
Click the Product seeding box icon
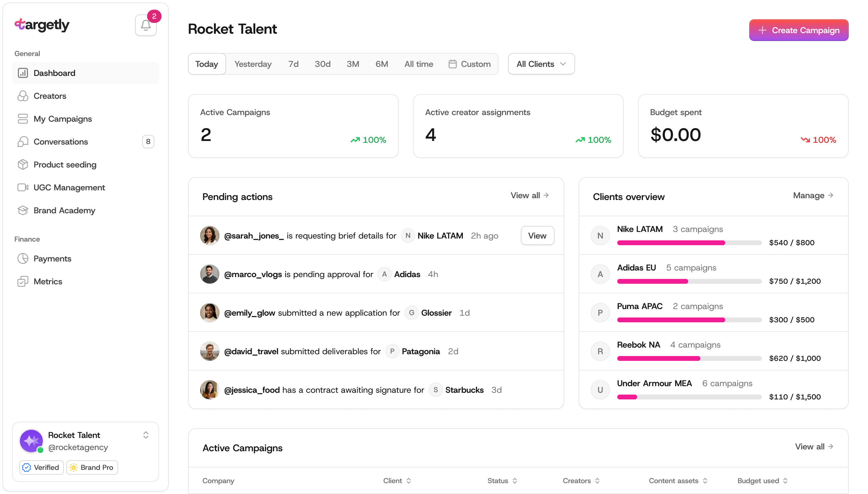[23, 164]
